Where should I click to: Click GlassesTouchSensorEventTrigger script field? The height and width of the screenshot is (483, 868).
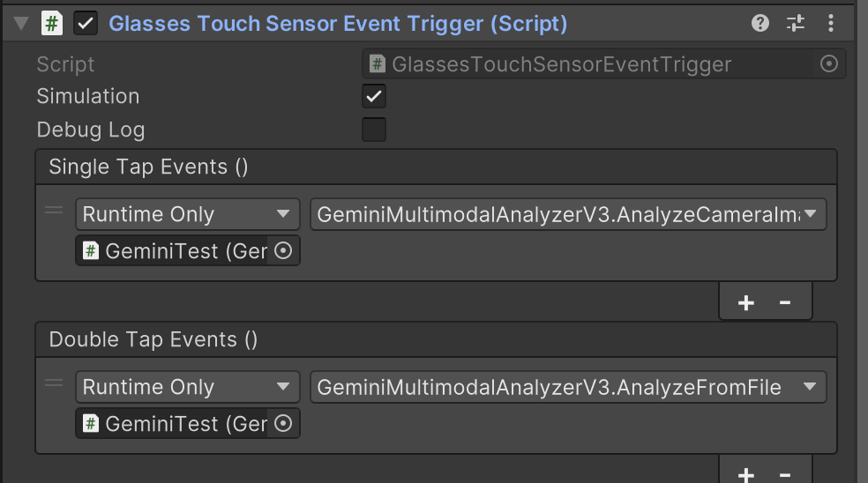(x=591, y=63)
